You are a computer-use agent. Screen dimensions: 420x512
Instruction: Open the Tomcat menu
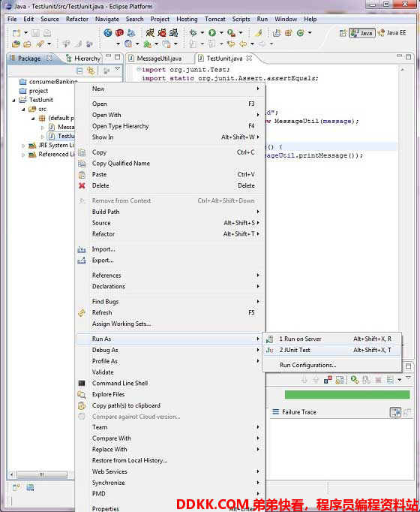tap(215, 19)
